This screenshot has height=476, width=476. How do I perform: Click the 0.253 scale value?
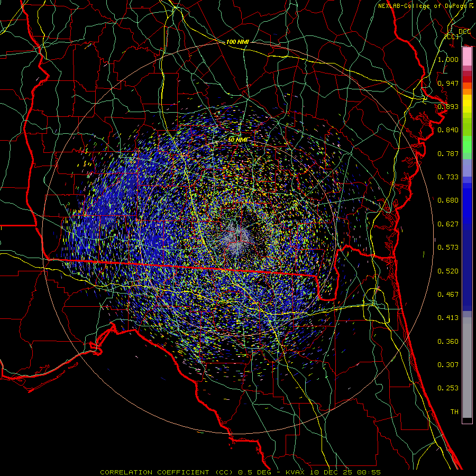coord(448,388)
